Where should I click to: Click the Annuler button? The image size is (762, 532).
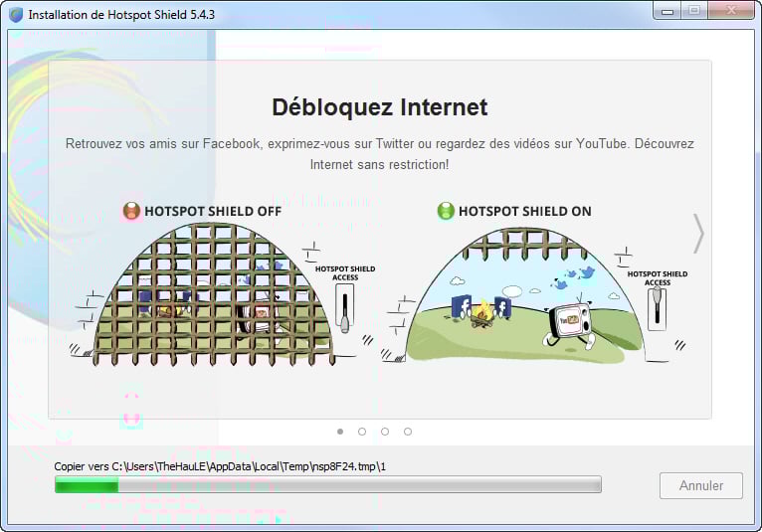[x=700, y=485]
